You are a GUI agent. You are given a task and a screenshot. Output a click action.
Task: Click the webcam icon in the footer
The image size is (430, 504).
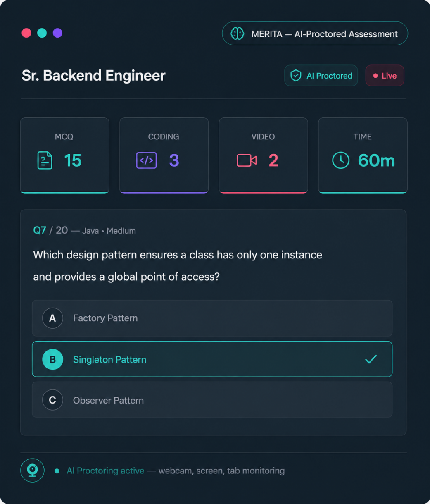coord(32,471)
